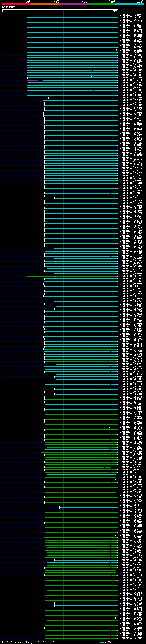Click the UniRef100_Q37322 label
Screen dimensions: 146x644
[x=131, y=314]
